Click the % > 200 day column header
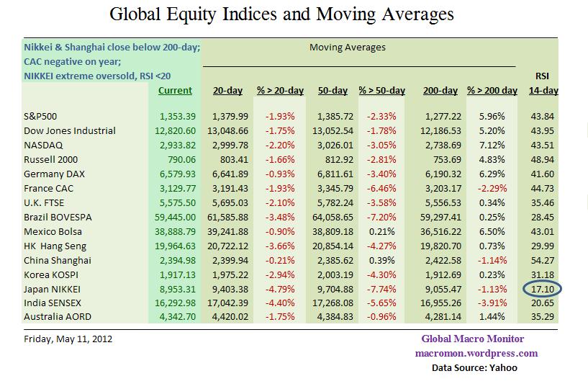This screenshot has width=588, height=389. click(x=492, y=91)
